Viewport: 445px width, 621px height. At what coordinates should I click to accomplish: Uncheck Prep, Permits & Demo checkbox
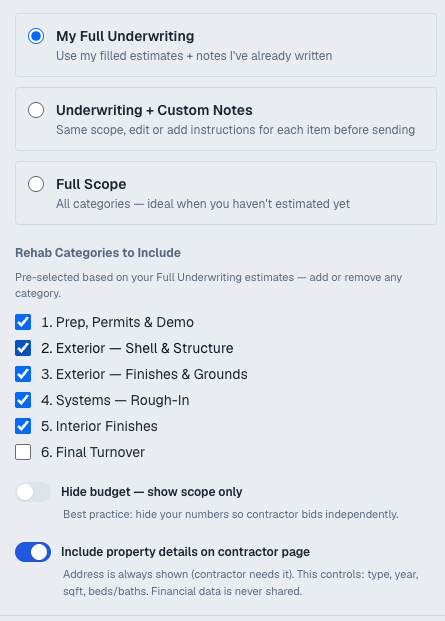(x=23, y=322)
